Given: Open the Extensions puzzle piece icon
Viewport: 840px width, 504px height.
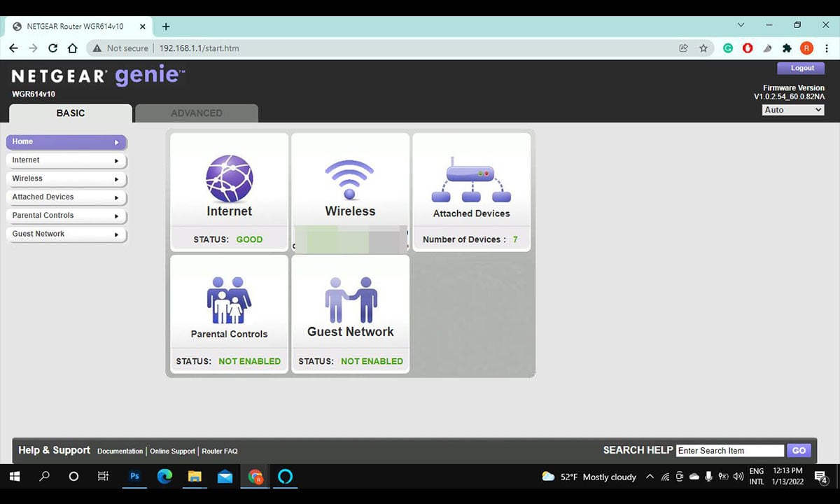Looking at the screenshot, I should [787, 48].
